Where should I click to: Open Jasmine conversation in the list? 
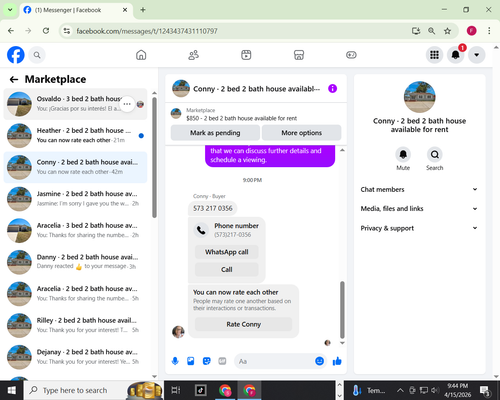[x=75, y=199]
